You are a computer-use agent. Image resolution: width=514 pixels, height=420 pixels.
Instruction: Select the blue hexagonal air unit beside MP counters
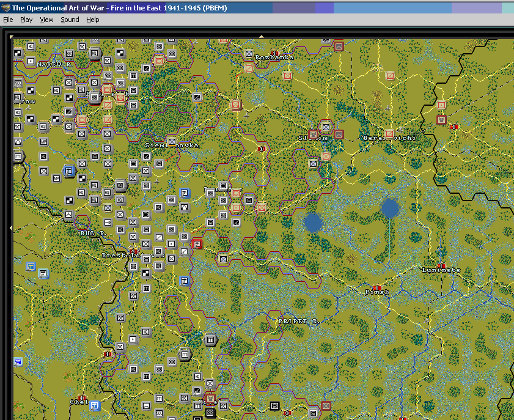[x=69, y=171]
